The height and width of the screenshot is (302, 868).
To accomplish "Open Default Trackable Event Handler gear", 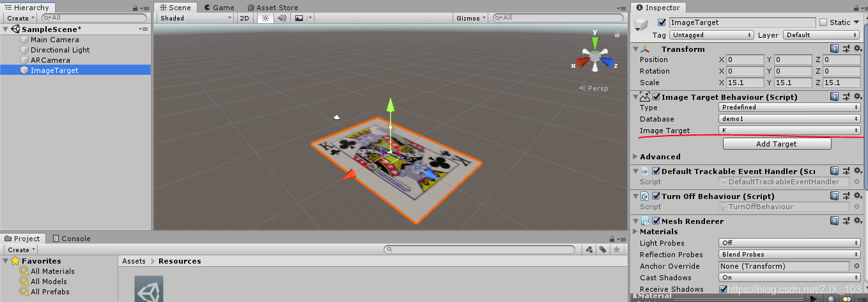I will coord(857,171).
